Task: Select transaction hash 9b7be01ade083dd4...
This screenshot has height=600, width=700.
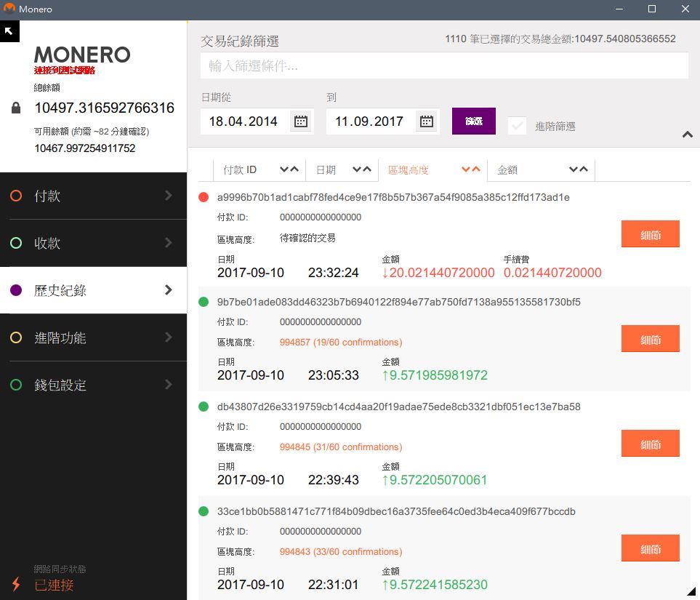Action: (398, 302)
